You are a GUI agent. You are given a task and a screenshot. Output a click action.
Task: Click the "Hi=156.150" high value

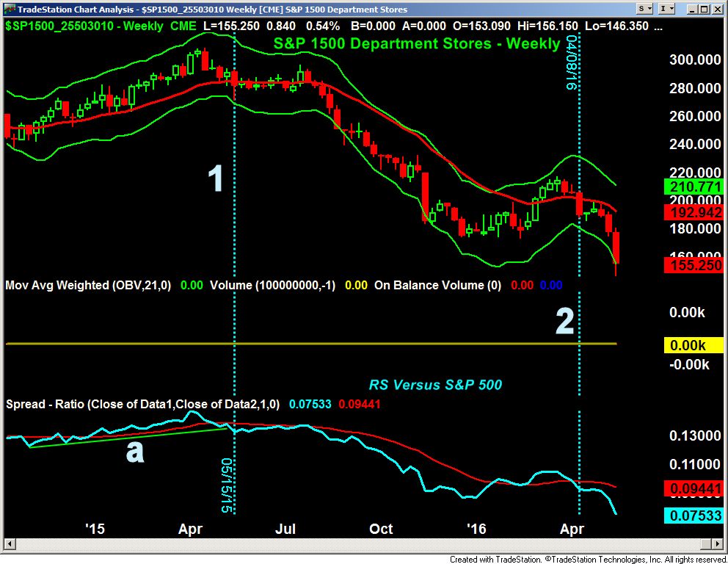coord(548,26)
